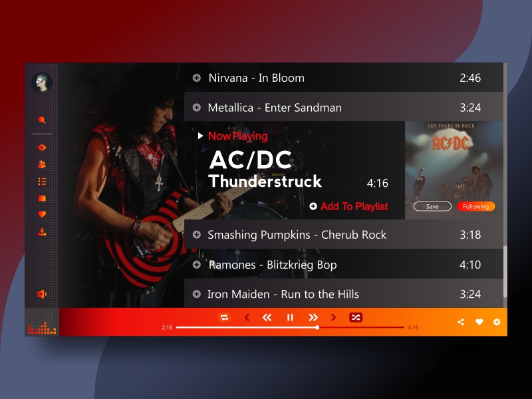Select Metallica - Enter Sandman track
Image resolution: width=532 pixels, height=399 pixels.
[344, 106]
